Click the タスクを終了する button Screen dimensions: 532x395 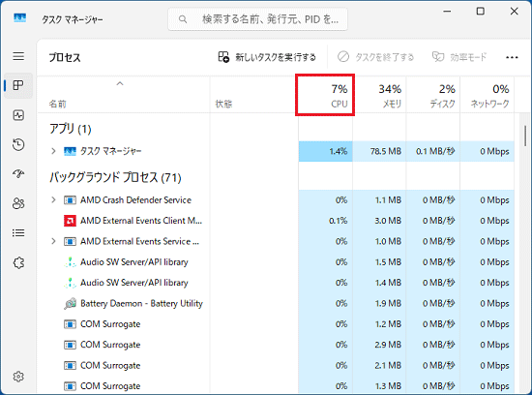pos(375,57)
